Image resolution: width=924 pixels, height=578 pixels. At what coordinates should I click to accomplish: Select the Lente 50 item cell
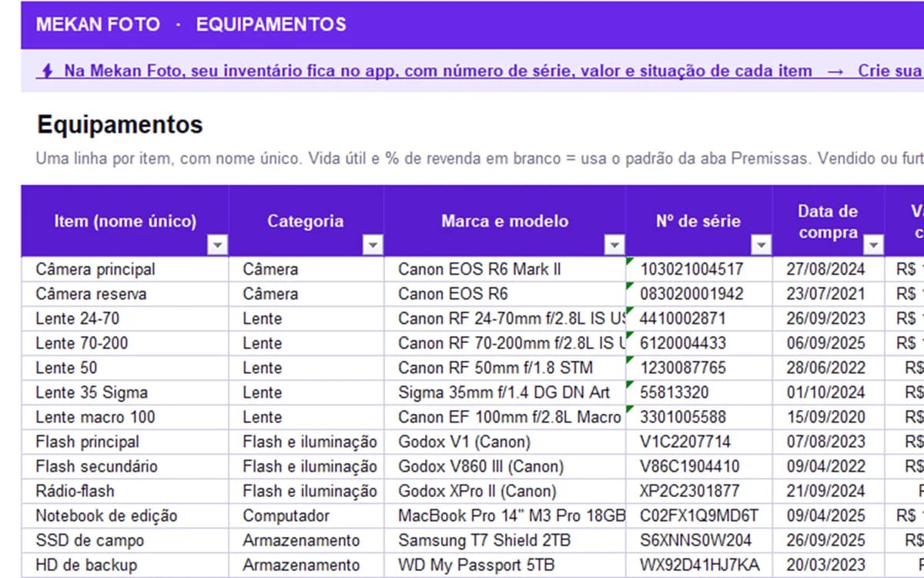click(x=125, y=368)
